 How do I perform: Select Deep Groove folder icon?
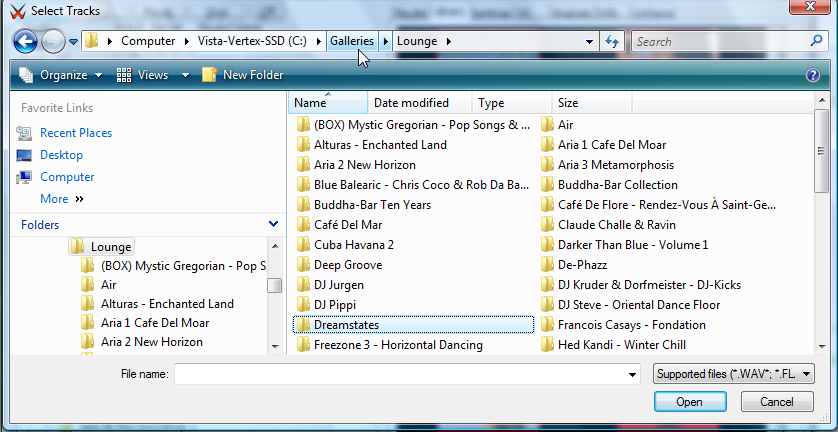point(303,265)
